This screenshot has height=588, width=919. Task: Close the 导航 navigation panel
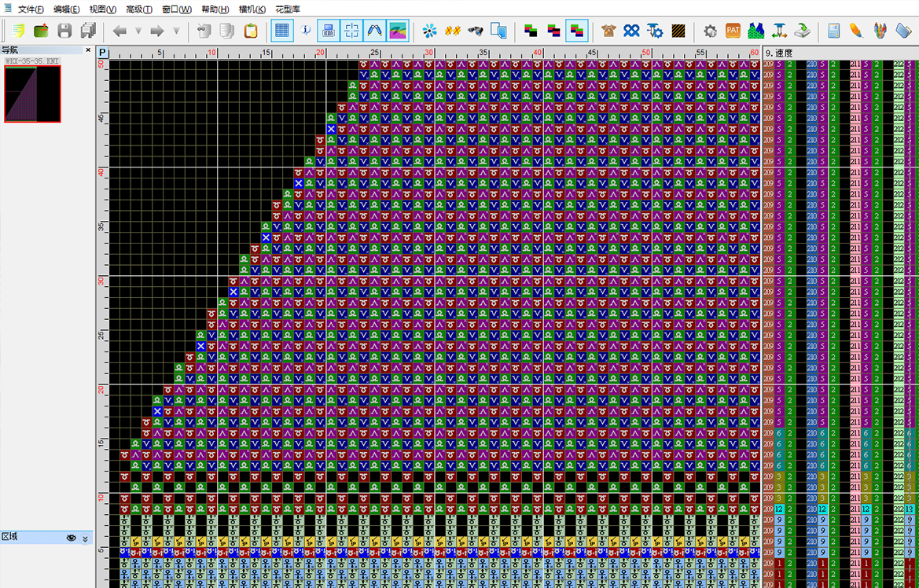pyautogui.click(x=89, y=50)
